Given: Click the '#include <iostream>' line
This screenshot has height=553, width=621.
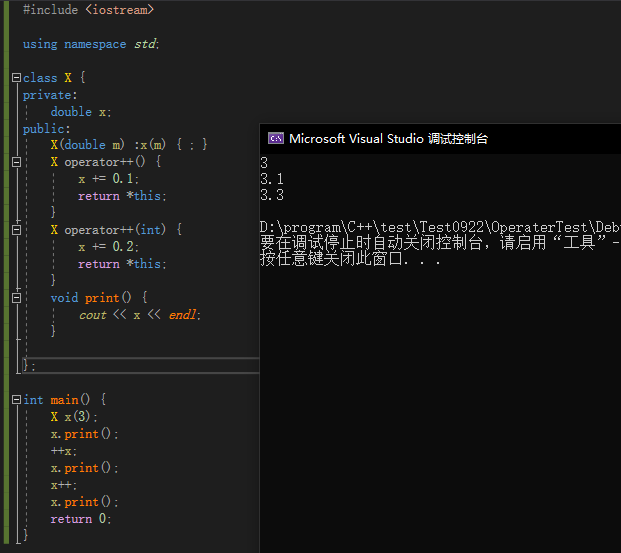Looking at the screenshot, I should tap(88, 10).
